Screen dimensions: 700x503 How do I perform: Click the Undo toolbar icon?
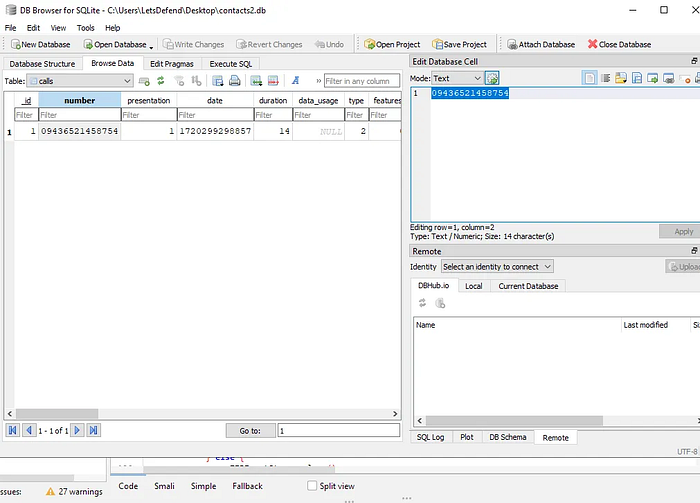coord(320,44)
